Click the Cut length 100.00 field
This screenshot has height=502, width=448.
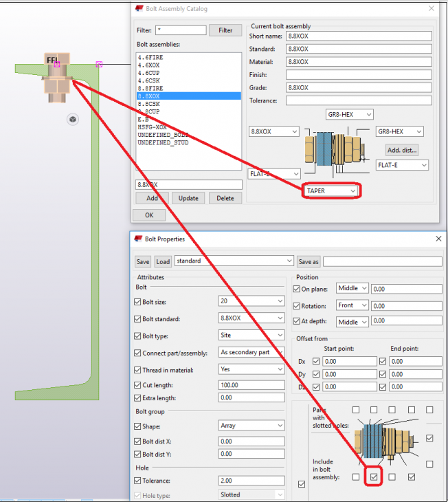[251, 385]
